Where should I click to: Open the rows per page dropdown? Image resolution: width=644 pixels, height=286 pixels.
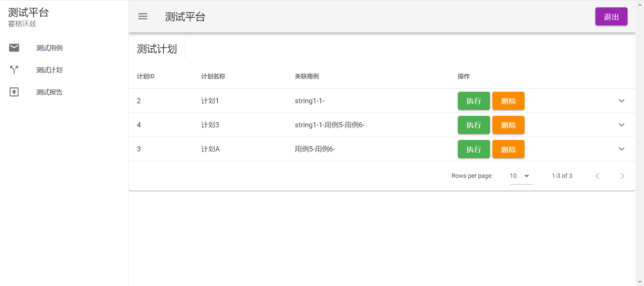(521, 176)
